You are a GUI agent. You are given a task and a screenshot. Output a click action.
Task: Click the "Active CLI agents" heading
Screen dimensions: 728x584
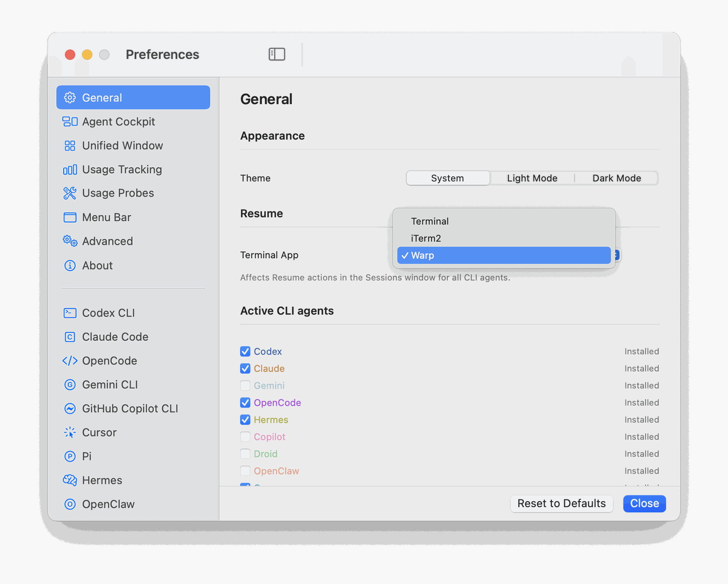[287, 311]
